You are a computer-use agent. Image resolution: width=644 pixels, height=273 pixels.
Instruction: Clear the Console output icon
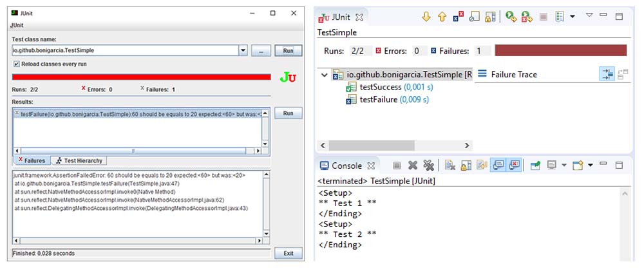click(x=450, y=165)
